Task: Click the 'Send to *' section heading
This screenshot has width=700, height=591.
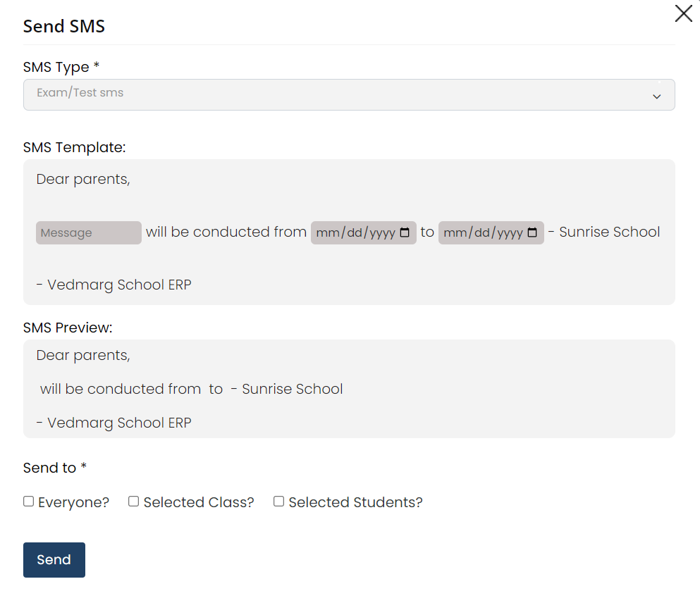Action: pos(54,467)
